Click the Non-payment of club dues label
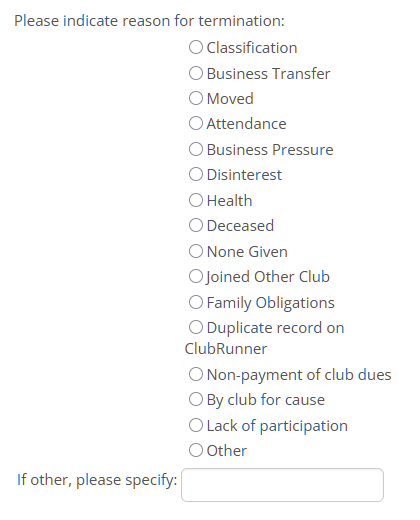This screenshot has width=420, height=520. (x=299, y=375)
